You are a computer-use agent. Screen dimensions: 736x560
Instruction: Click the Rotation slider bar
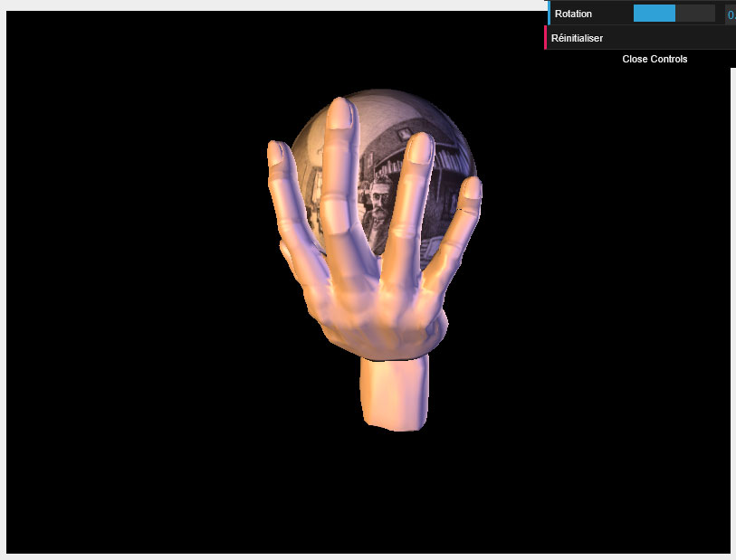click(x=674, y=14)
